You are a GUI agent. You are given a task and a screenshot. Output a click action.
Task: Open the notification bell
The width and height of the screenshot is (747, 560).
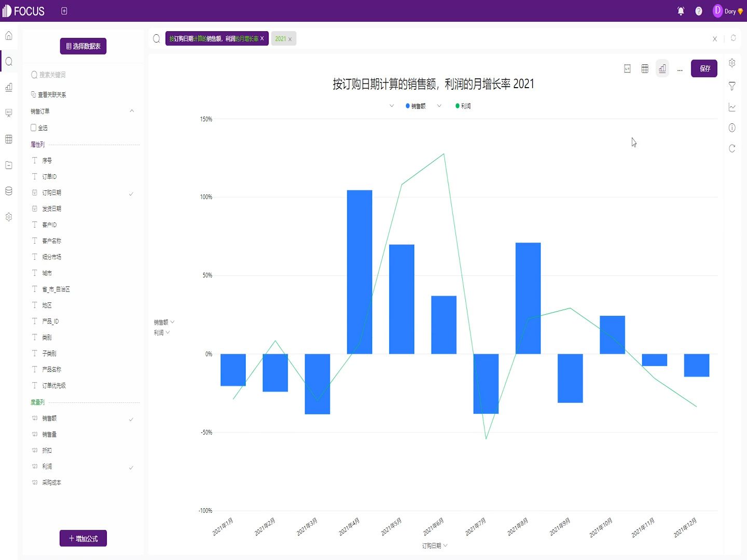pyautogui.click(x=681, y=11)
